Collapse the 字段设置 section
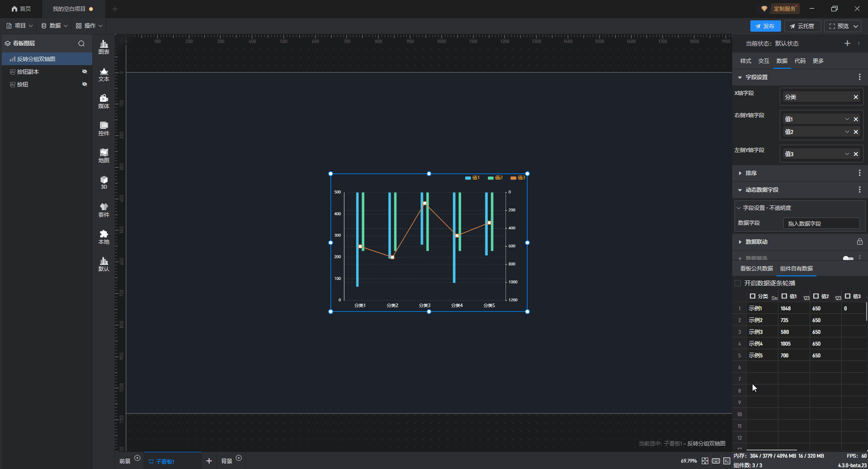Viewport: 868px width, 469px height. point(740,77)
